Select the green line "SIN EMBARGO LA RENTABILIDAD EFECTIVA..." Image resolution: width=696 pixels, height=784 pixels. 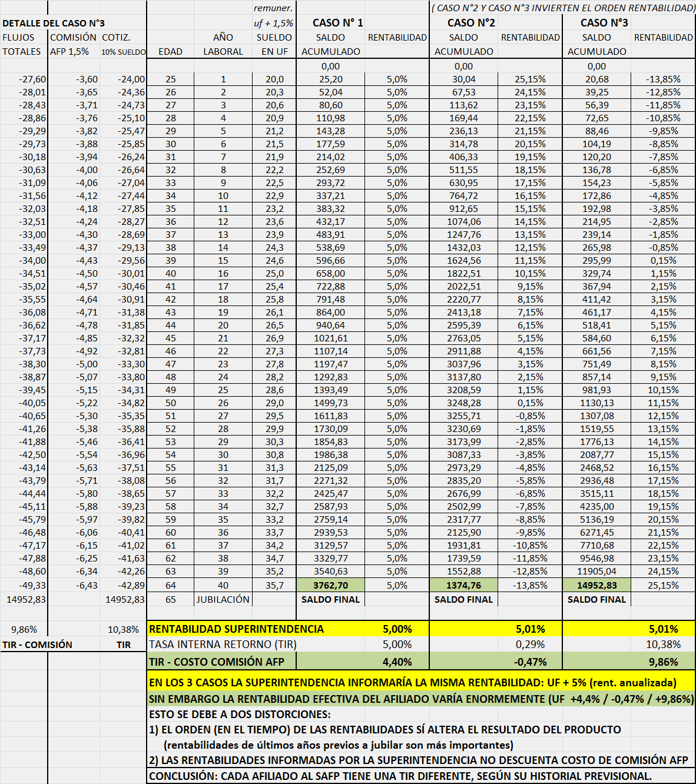[x=422, y=699]
